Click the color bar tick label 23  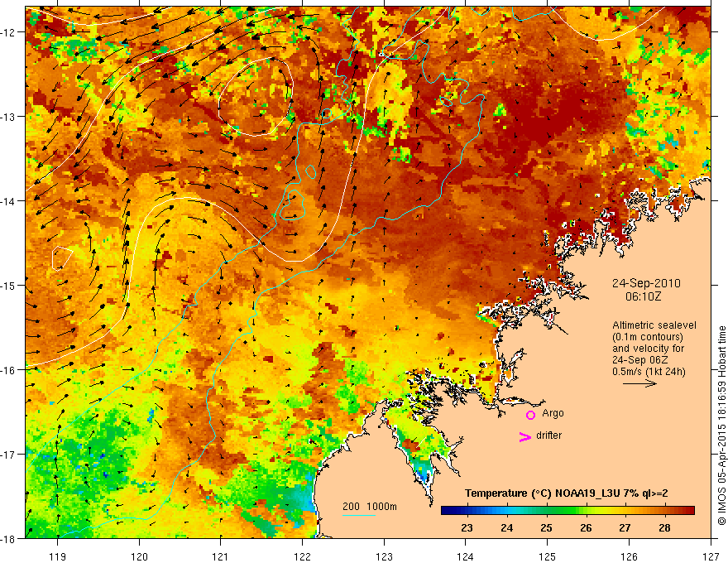[467, 527]
